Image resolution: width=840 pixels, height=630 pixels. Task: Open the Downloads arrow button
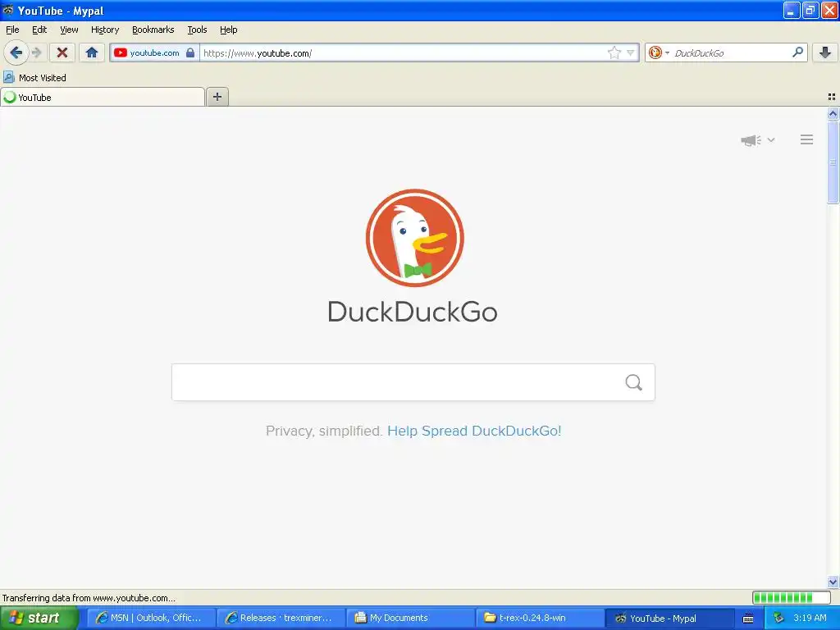[825, 52]
